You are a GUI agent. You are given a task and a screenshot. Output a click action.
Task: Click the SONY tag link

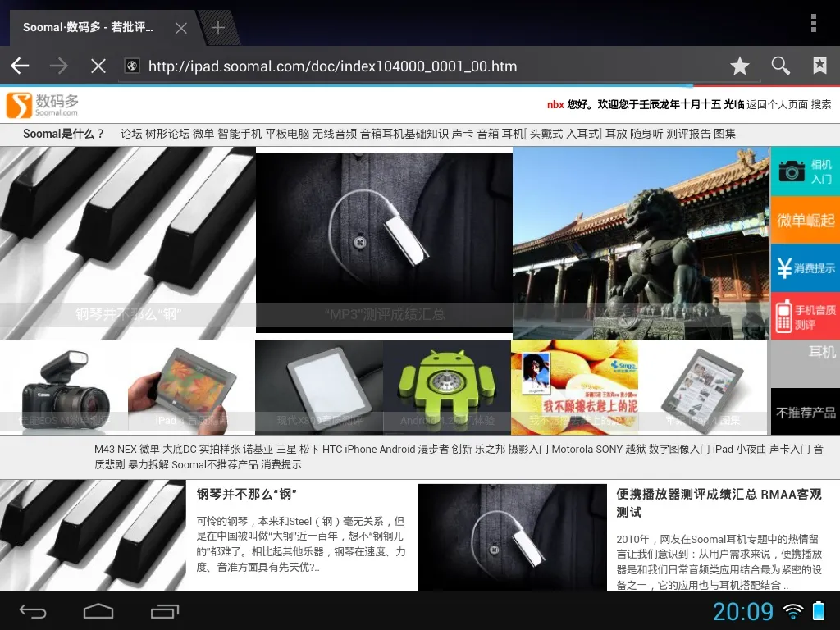(609, 449)
